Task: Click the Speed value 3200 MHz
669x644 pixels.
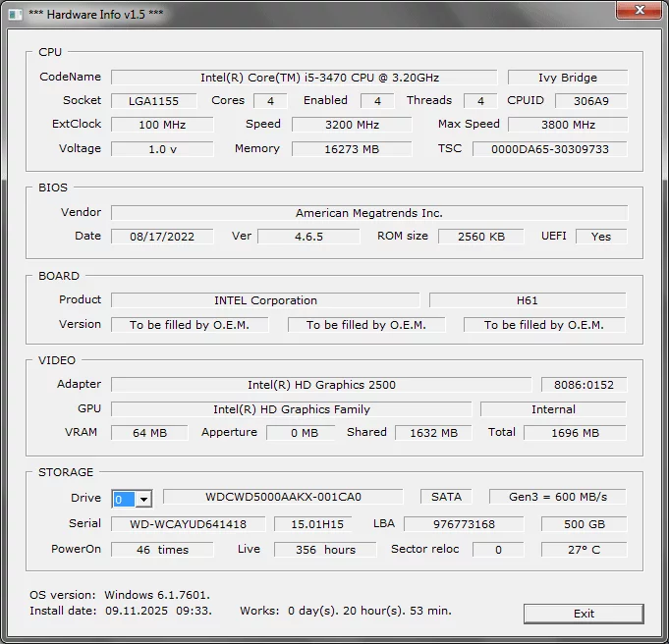Action: (352, 125)
